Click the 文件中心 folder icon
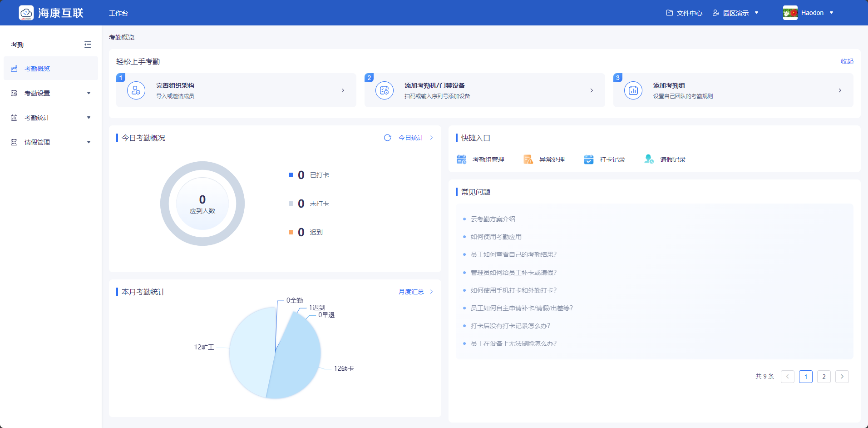 coord(669,13)
